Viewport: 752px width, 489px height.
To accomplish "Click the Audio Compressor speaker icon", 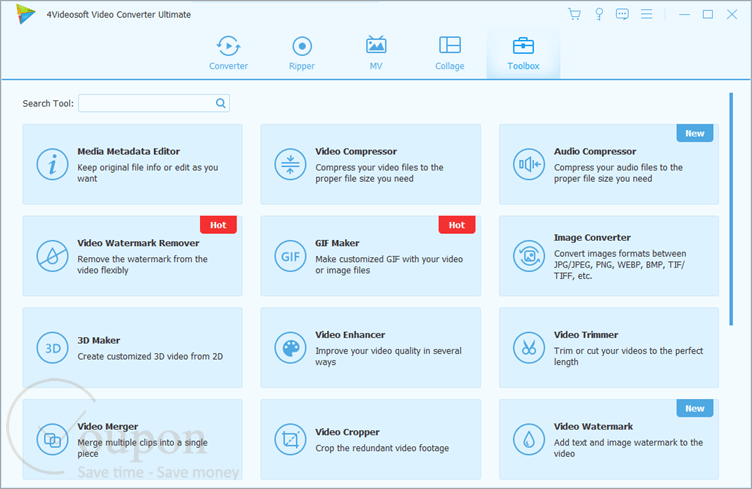I will 529,164.
